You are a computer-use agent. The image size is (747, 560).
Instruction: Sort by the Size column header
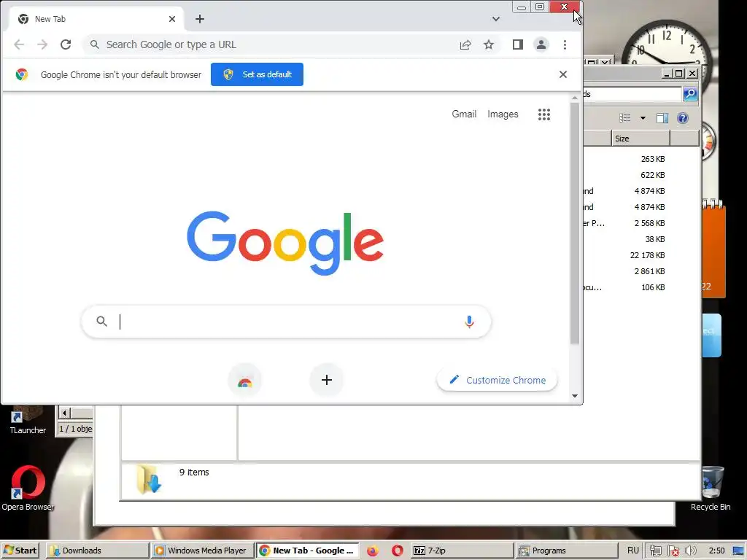point(640,139)
